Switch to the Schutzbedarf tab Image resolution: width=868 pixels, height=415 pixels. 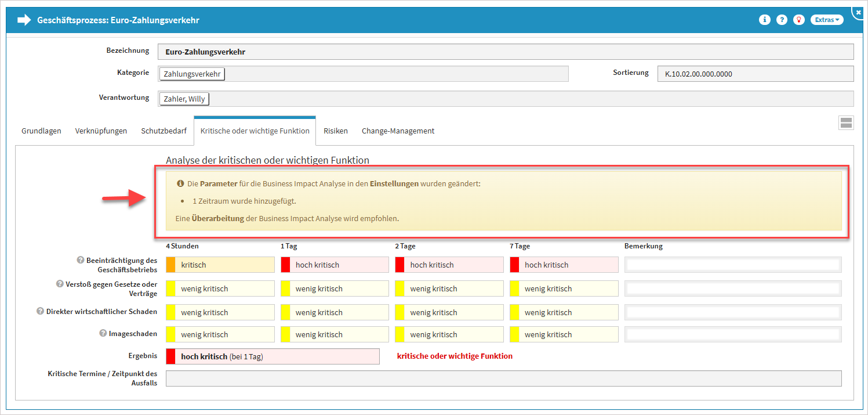click(x=164, y=131)
